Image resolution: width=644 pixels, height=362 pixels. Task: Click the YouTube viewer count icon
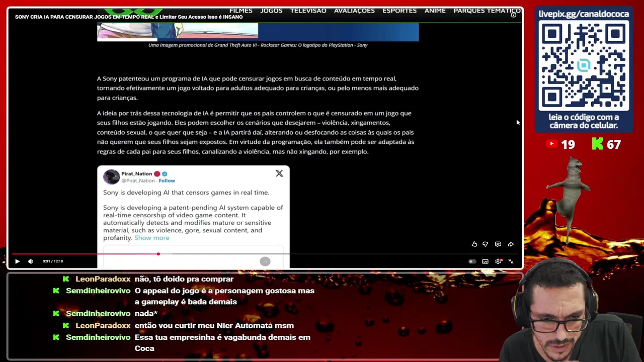coord(552,144)
